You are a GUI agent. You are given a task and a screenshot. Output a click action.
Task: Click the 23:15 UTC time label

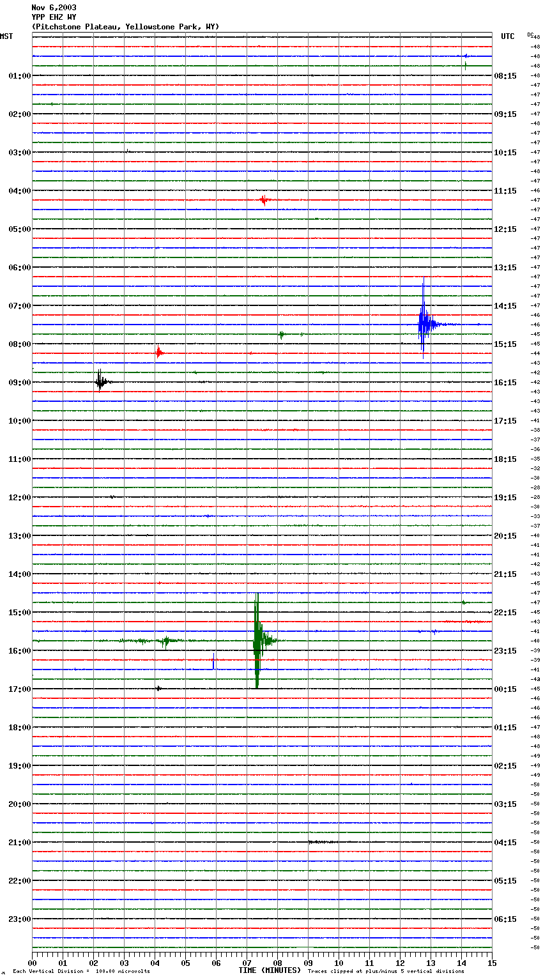(x=505, y=651)
